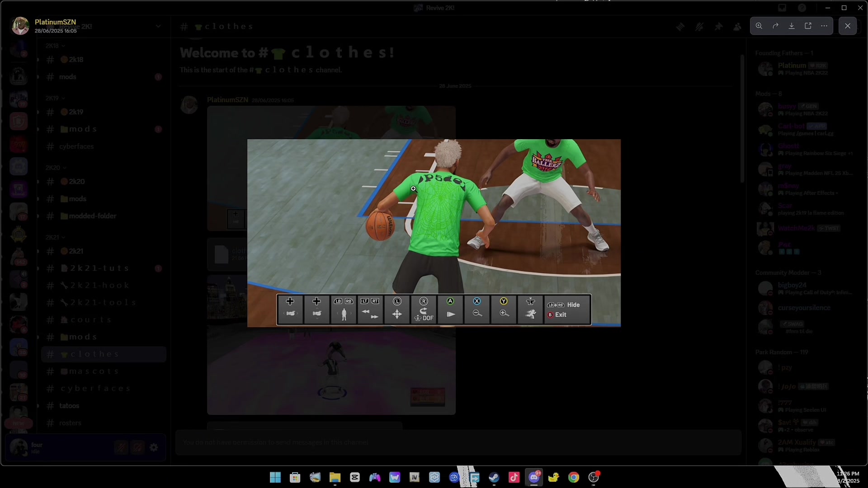Open the rosters channel

(104, 423)
